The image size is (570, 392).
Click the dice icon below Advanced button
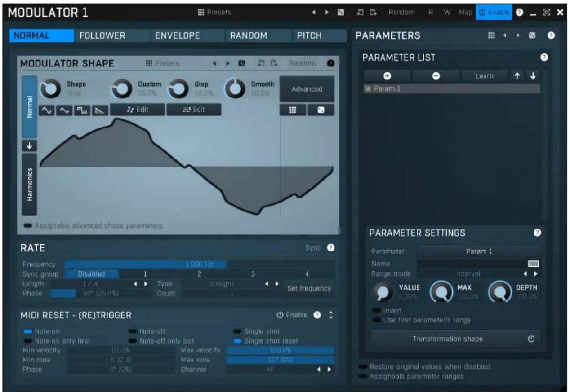321,110
